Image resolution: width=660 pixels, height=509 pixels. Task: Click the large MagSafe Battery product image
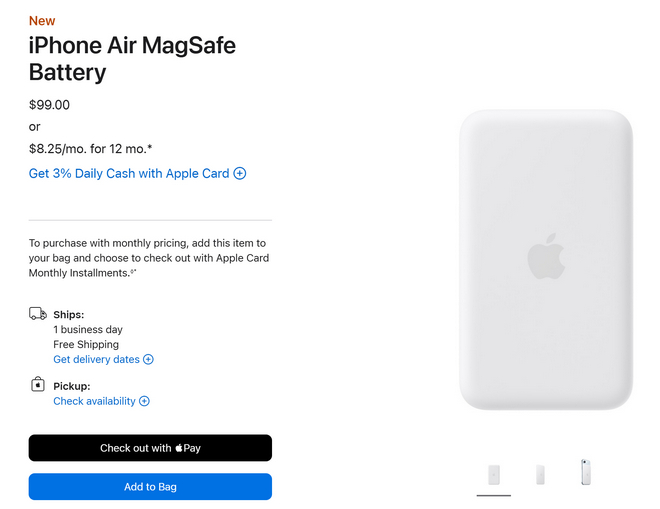click(x=546, y=260)
